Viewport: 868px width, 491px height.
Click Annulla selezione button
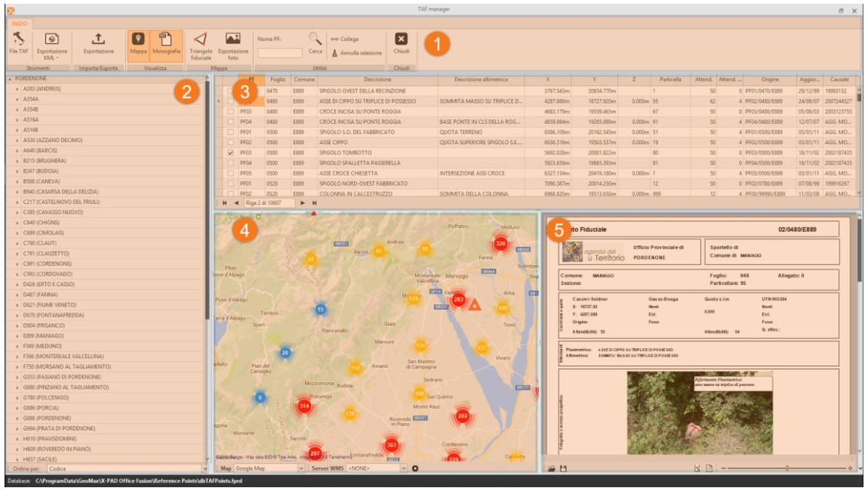356,53
